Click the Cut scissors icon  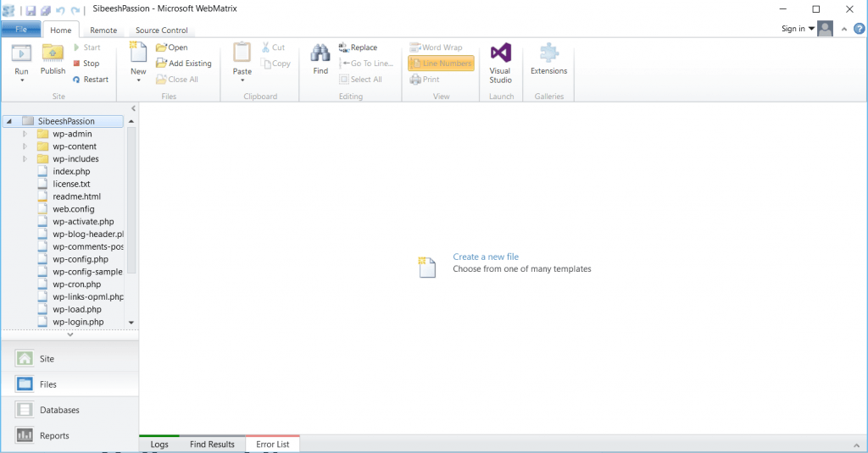265,47
